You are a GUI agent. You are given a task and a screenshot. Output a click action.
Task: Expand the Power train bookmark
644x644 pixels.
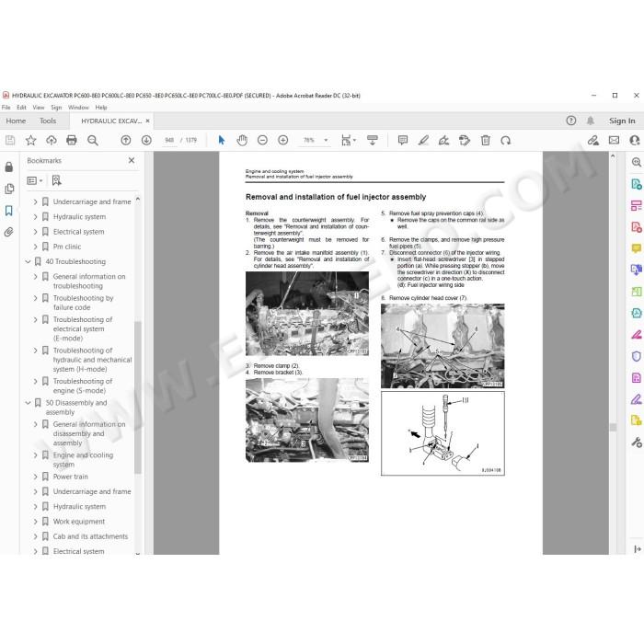(x=35, y=477)
